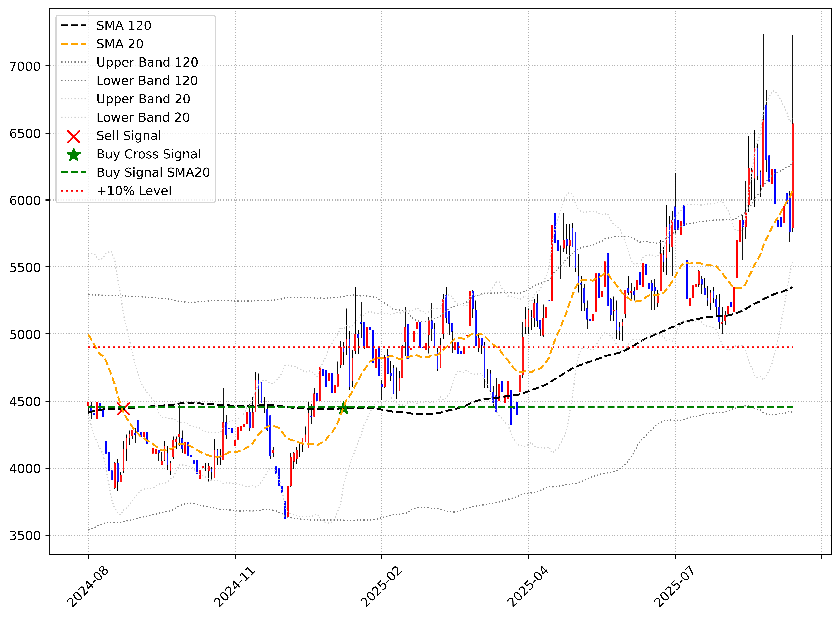Click the red X icon in legend
Image resolution: width=840 pixels, height=618 pixels.
pyautogui.click(x=74, y=137)
